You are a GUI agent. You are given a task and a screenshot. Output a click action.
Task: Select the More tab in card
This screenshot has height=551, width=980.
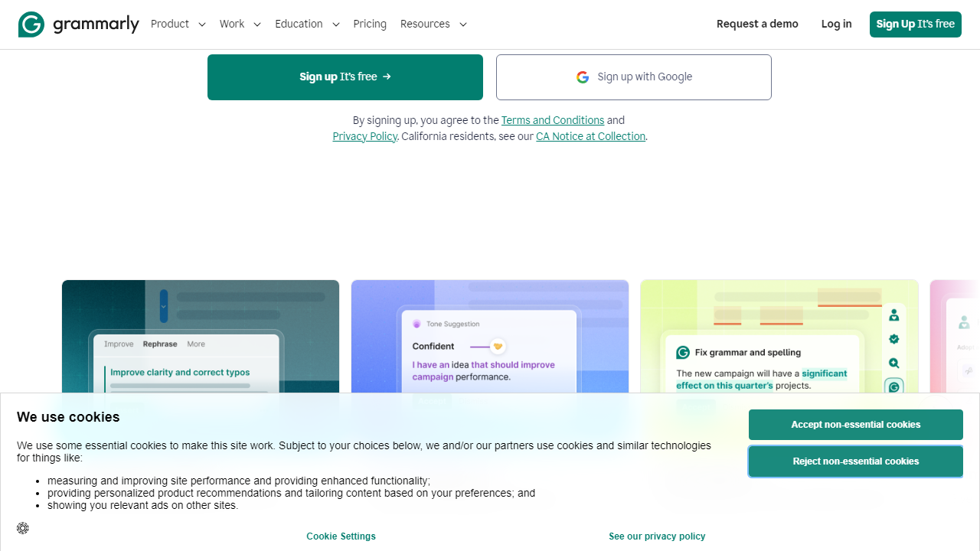(196, 344)
